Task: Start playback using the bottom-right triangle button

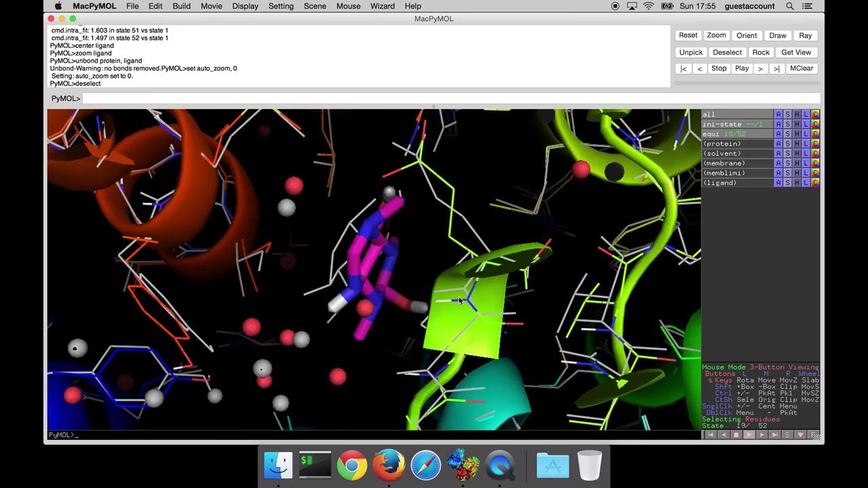Action: [749, 435]
